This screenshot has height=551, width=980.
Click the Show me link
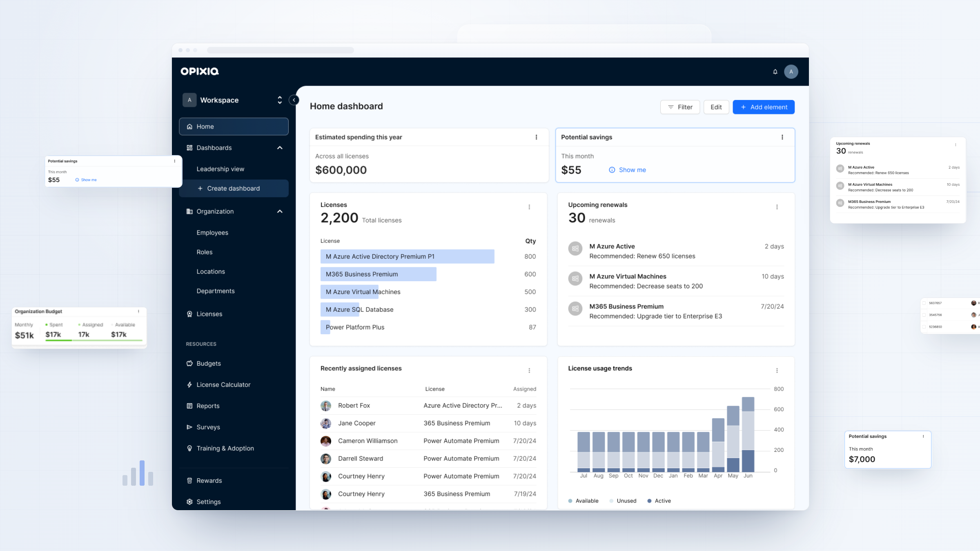tap(632, 170)
